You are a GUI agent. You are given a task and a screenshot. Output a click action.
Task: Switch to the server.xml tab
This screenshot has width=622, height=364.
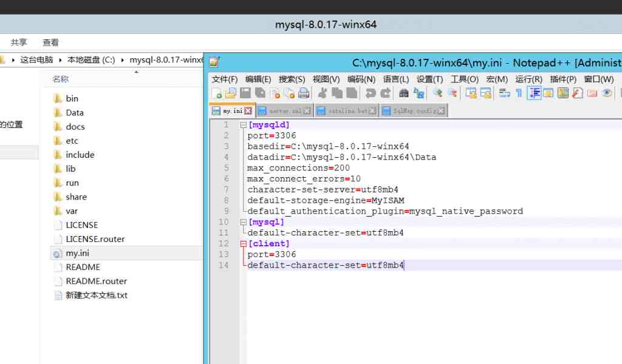pyautogui.click(x=284, y=111)
